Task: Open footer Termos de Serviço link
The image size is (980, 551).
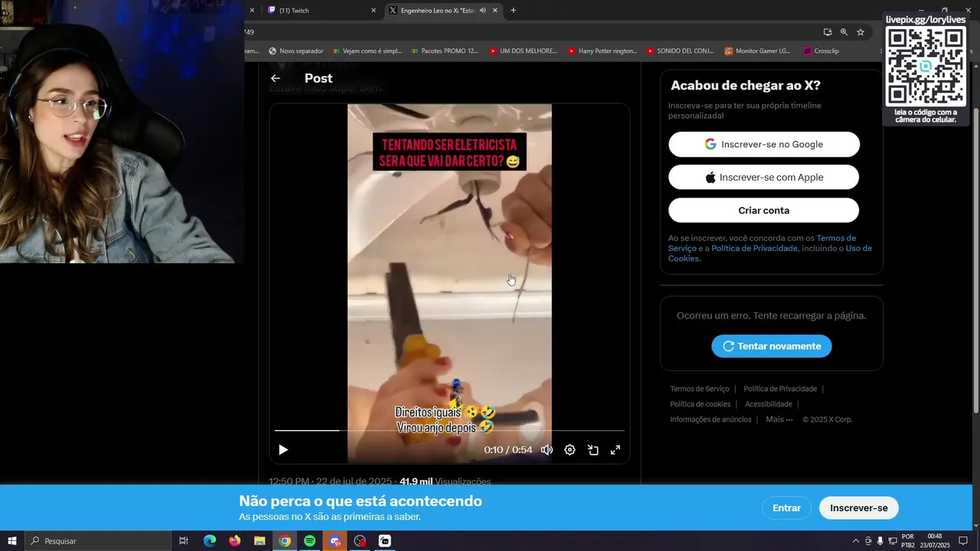Action: tap(700, 389)
